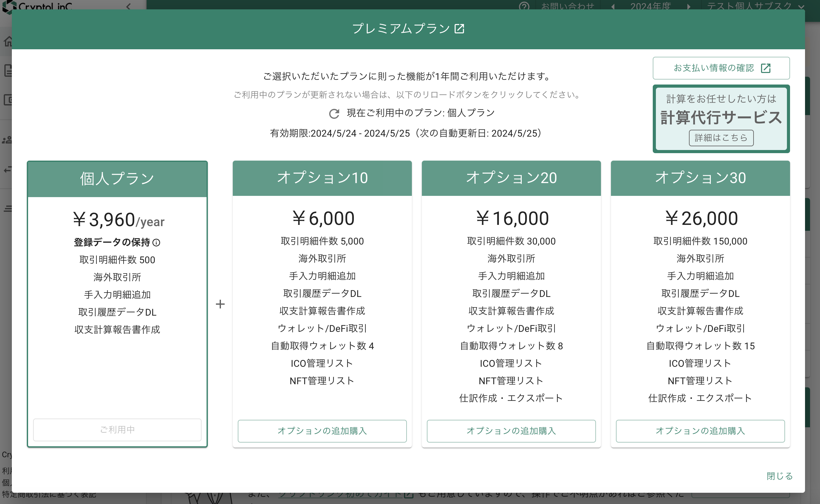Open the home icon in sidebar
The width and height of the screenshot is (820, 504).
click(x=7, y=41)
